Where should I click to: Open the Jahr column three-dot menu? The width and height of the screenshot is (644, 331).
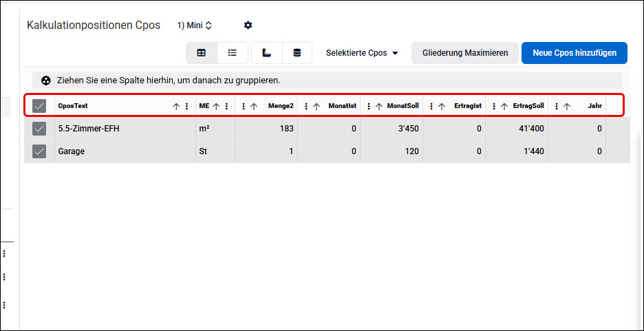pyautogui.click(x=556, y=107)
